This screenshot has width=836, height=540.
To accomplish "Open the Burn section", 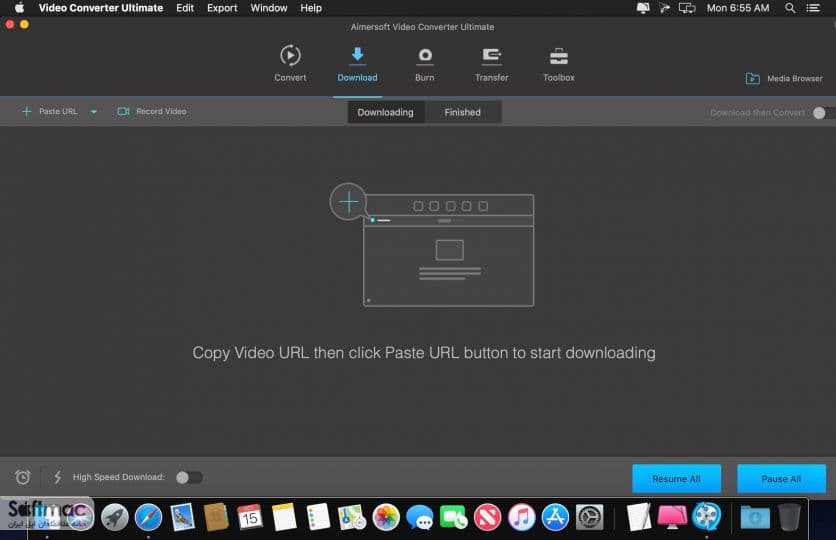I will click(424, 63).
